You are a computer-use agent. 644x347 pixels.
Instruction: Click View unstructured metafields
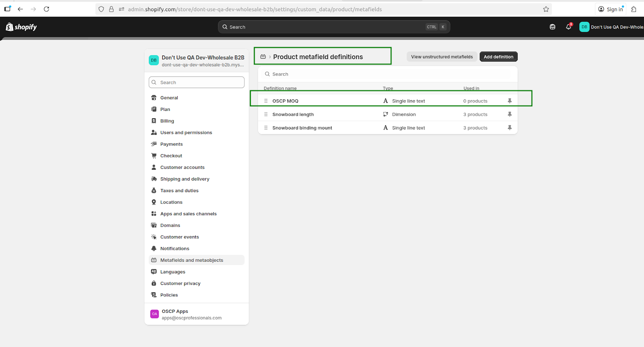(x=442, y=57)
